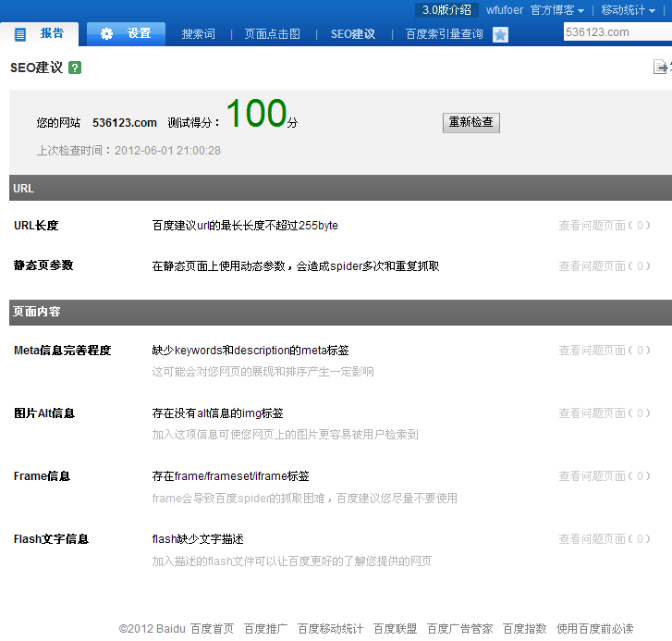Click the site field showing 536123.com

pyautogui.click(x=617, y=32)
